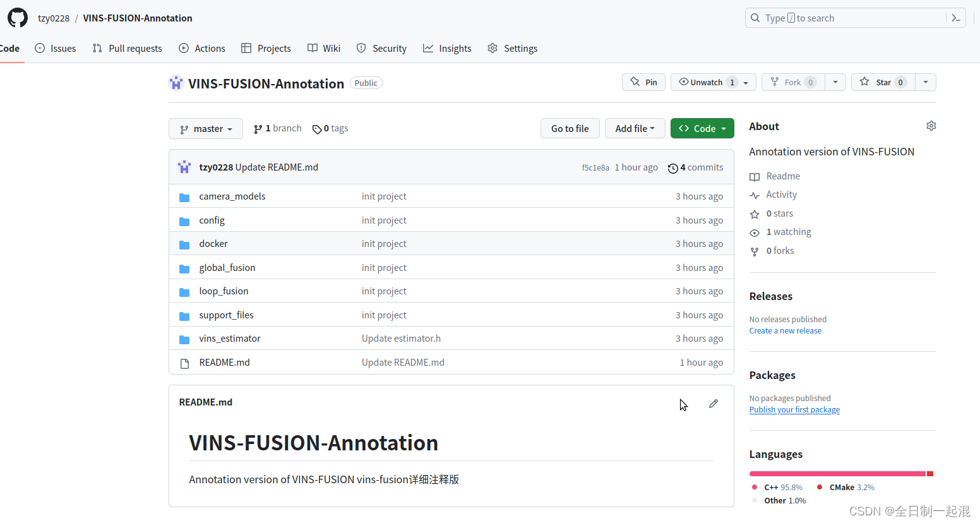Open the master branch selector
The height and width of the screenshot is (523, 980).
click(x=206, y=129)
